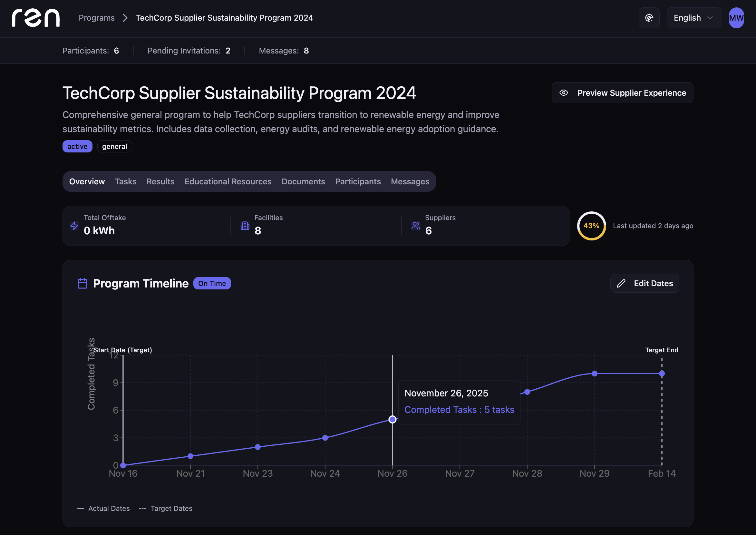
Task: Open the MW user avatar menu
Action: point(736,18)
